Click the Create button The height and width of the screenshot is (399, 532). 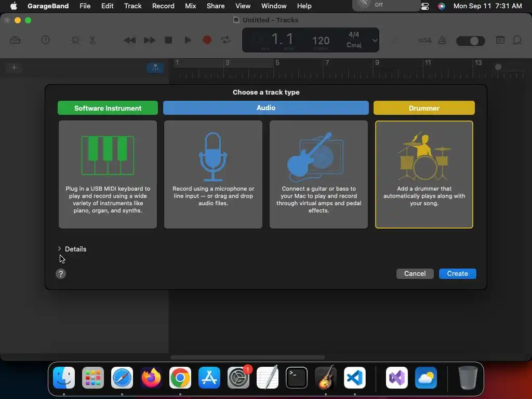tap(457, 273)
